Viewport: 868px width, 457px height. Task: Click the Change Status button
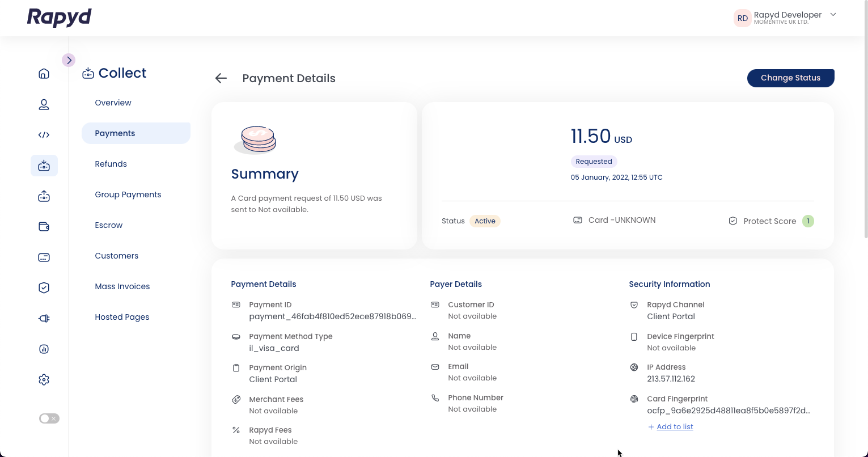pos(790,78)
